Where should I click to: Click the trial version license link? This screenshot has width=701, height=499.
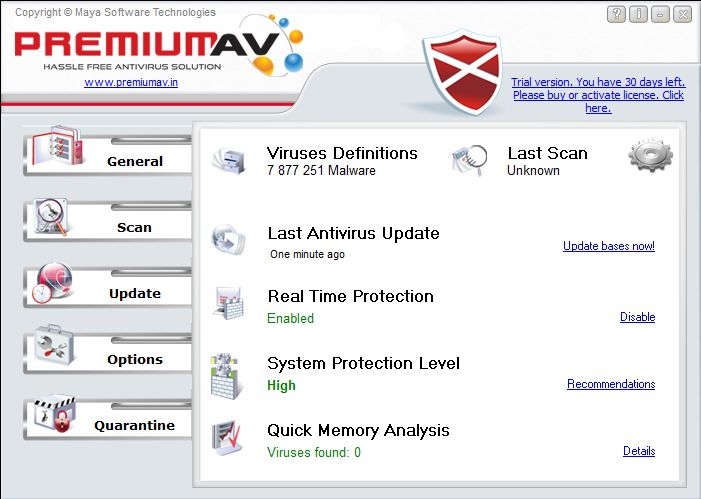pyautogui.click(x=598, y=95)
